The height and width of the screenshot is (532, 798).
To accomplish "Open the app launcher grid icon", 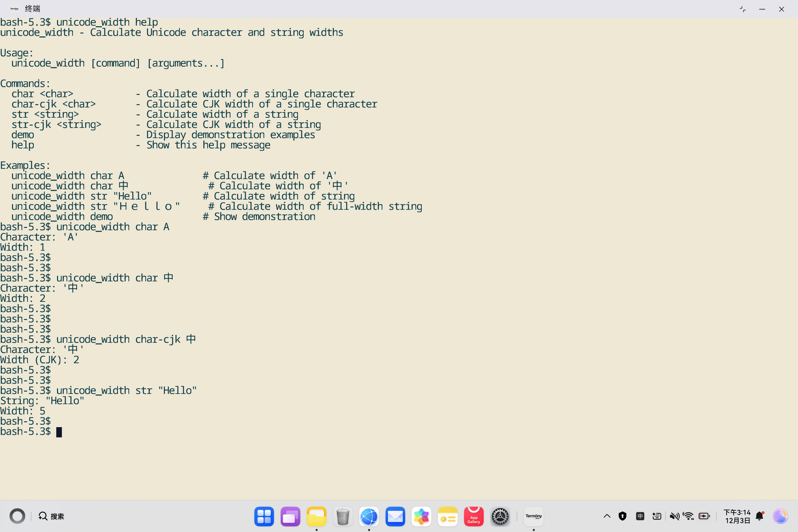I will point(264,516).
